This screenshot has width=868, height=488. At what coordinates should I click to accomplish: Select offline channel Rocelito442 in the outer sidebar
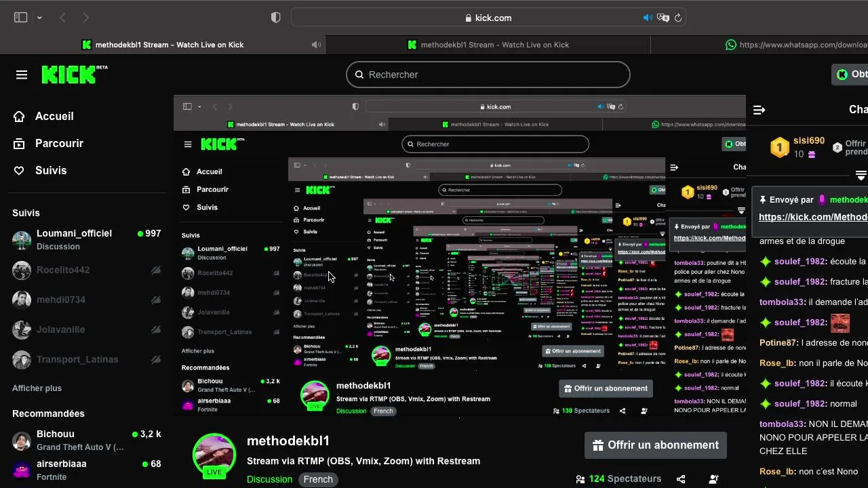(x=87, y=270)
